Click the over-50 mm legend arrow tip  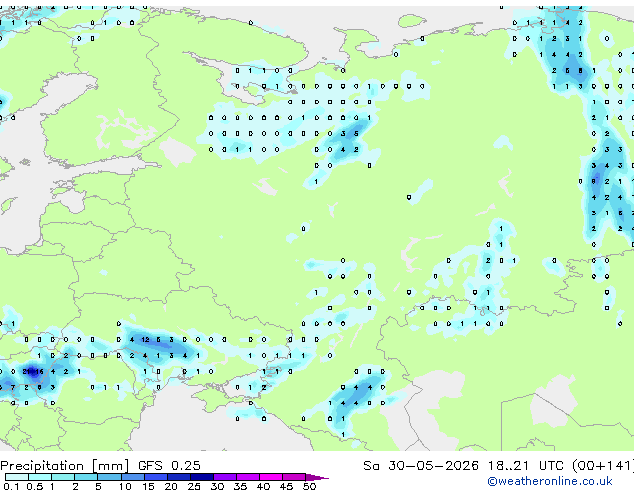(x=317, y=477)
